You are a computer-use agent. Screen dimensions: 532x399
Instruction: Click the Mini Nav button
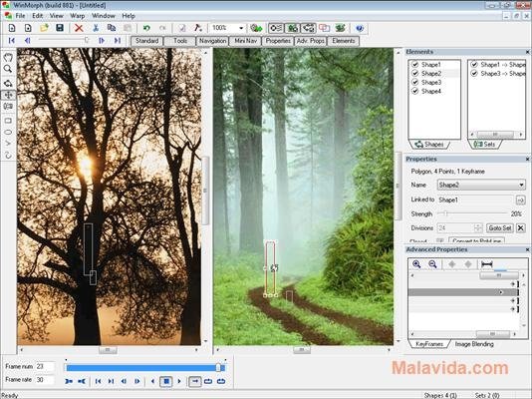coord(246,41)
